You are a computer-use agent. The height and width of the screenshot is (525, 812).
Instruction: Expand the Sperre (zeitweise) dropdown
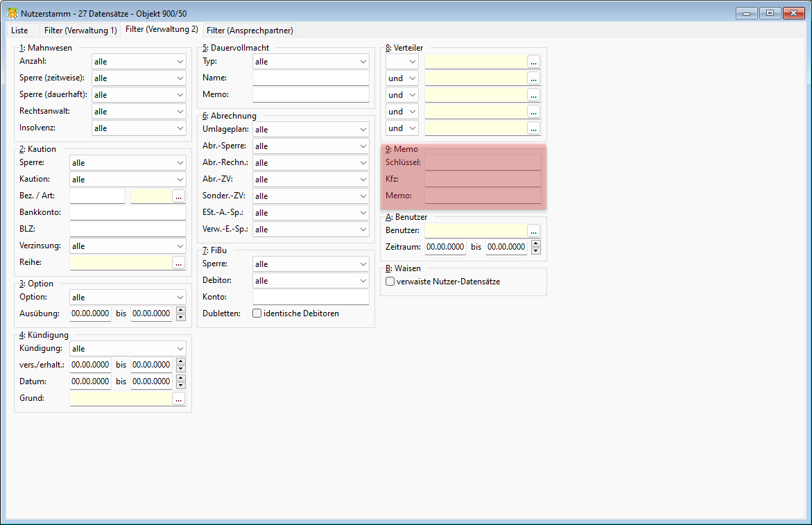139,78
